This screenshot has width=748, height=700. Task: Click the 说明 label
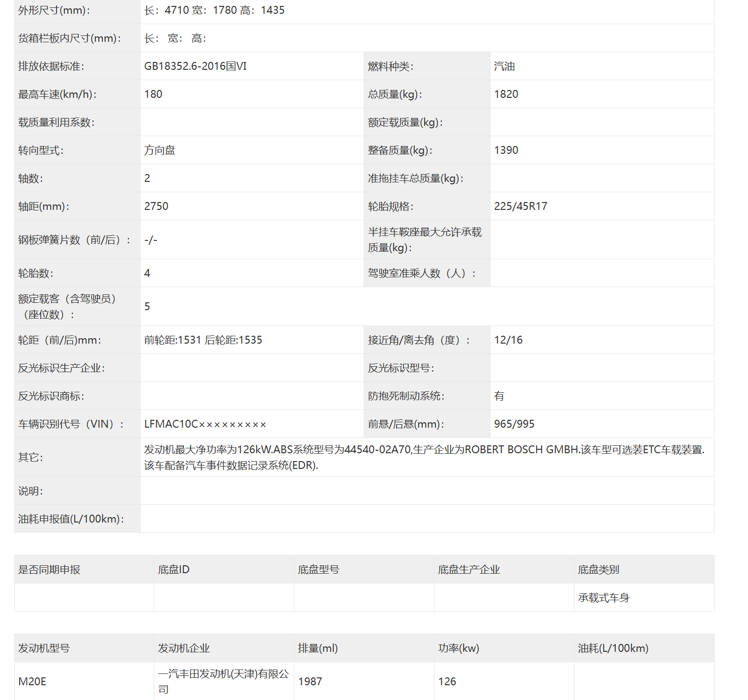[x=30, y=491]
